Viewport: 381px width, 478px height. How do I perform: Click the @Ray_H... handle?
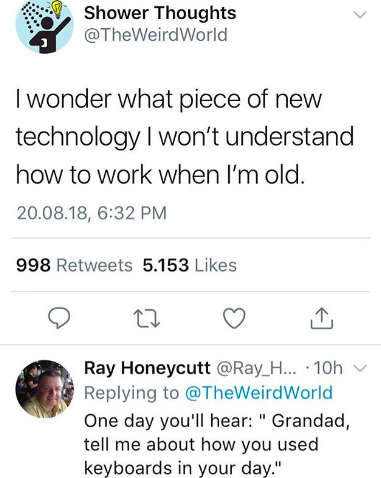[x=256, y=368]
